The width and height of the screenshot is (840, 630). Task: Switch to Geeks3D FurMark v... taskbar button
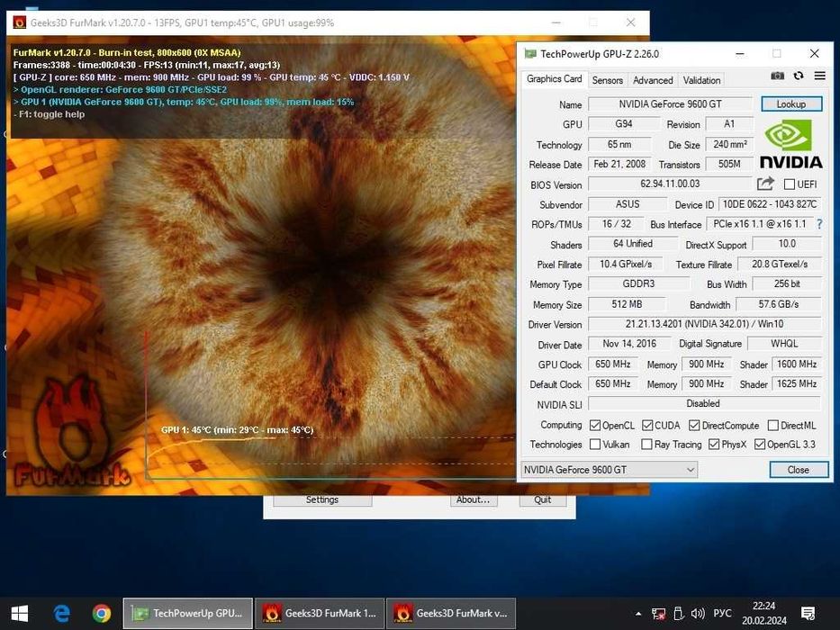451,614
